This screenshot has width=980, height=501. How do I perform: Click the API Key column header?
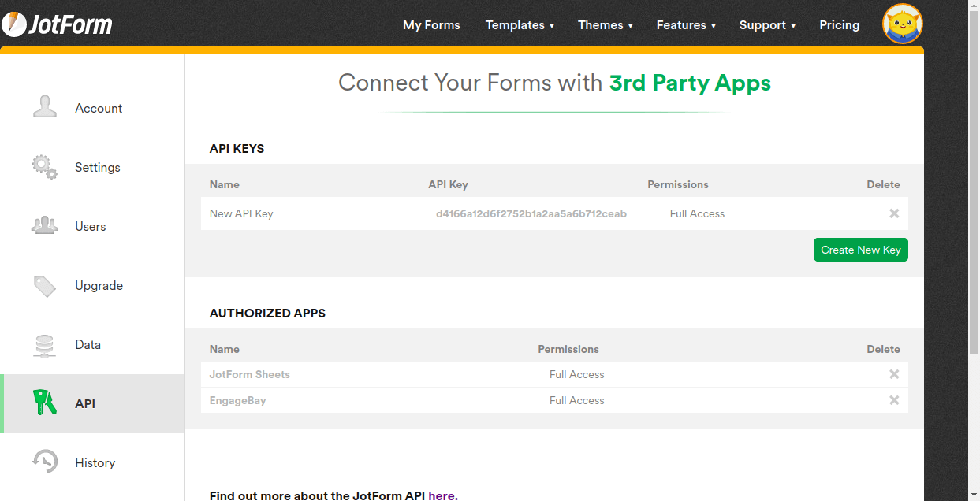pos(448,184)
